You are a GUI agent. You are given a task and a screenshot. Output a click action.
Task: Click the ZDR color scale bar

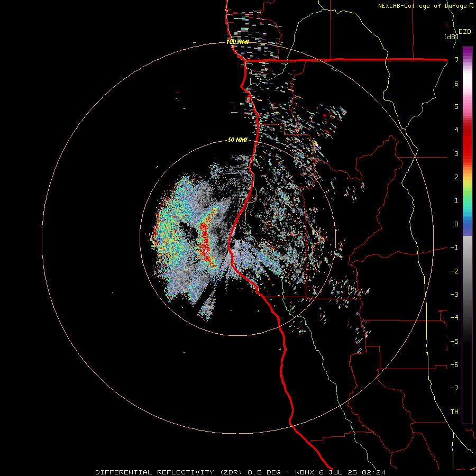pyautogui.click(x=467, y=235)
